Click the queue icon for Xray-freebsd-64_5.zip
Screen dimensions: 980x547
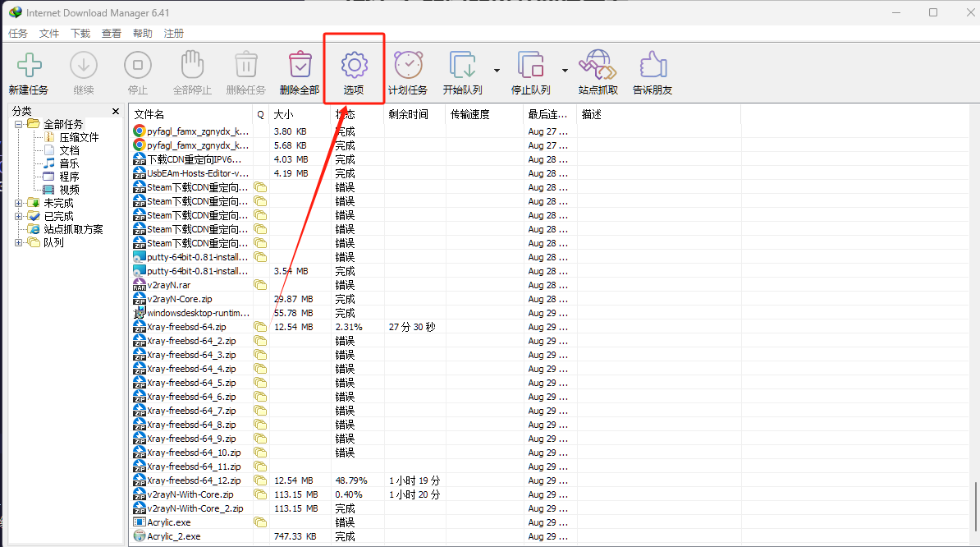pos(260,383)
